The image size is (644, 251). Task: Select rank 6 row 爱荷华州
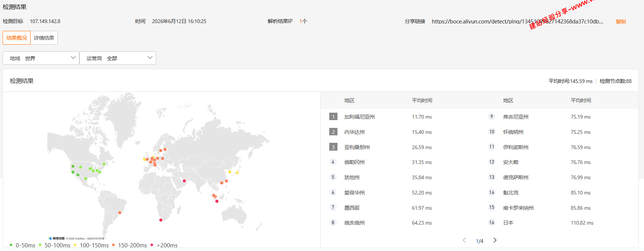pos(400,193)
